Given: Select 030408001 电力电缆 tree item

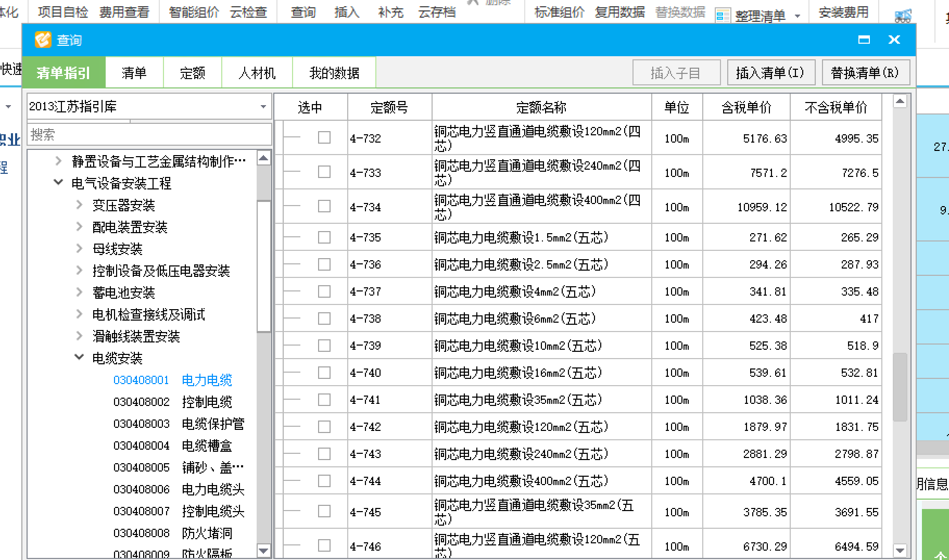Looking at the screenshot, I should pyautogui.click(x=173, y=380).
